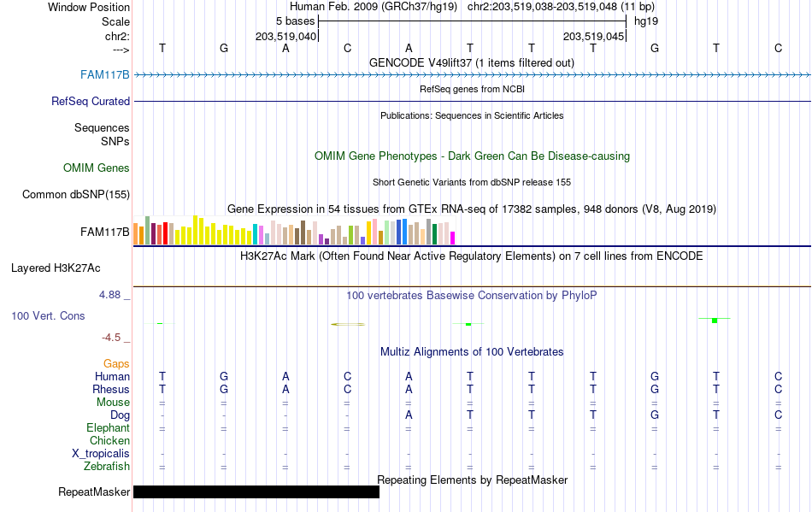
Task: Click the Sequences track label
Action: [x=102, y=128]
